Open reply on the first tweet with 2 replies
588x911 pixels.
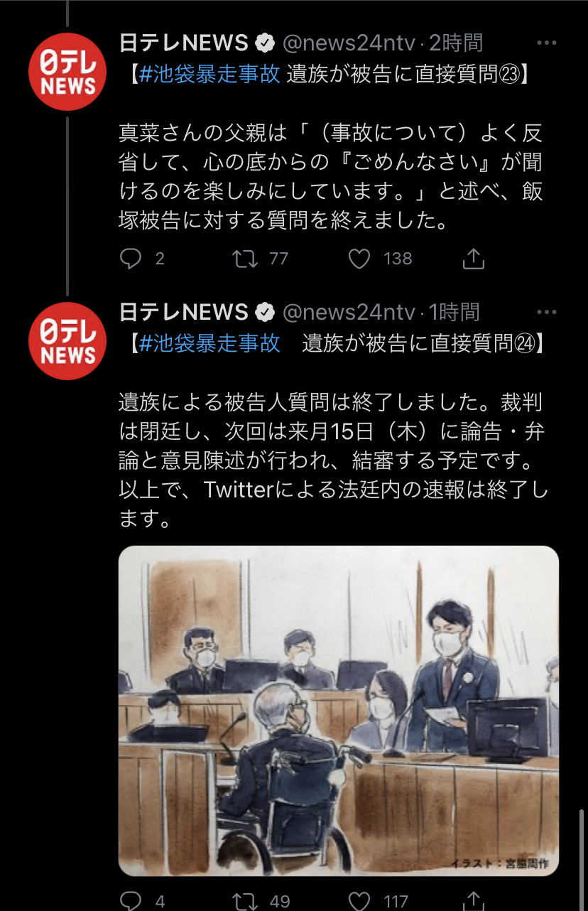coord(131,258)
